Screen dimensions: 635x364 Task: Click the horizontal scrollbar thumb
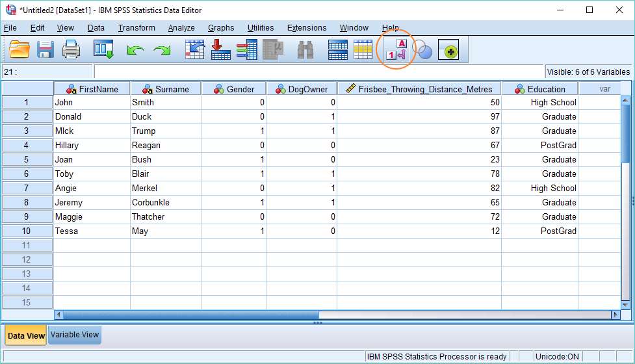pos(190,315)
